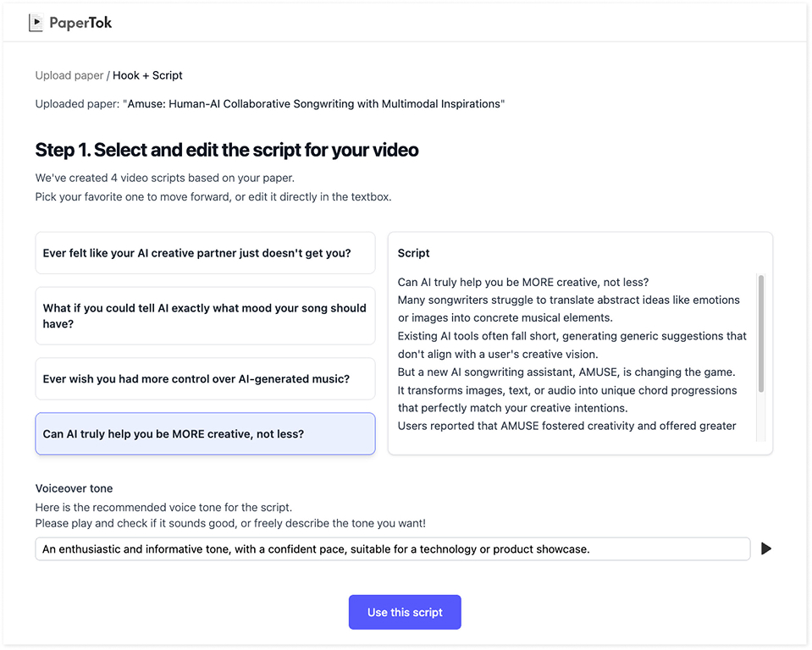Click the "We've created 4 video scripts" text
812x650 pixels.
click(x=165, y=178)
